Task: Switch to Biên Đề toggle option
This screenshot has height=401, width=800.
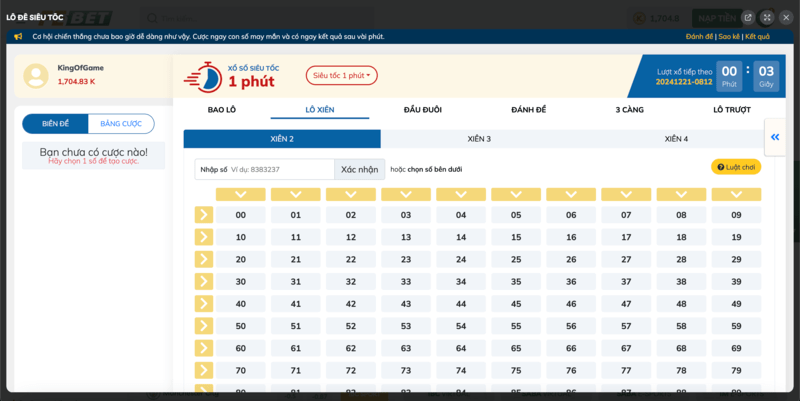Action: click(x=55, y=124)
